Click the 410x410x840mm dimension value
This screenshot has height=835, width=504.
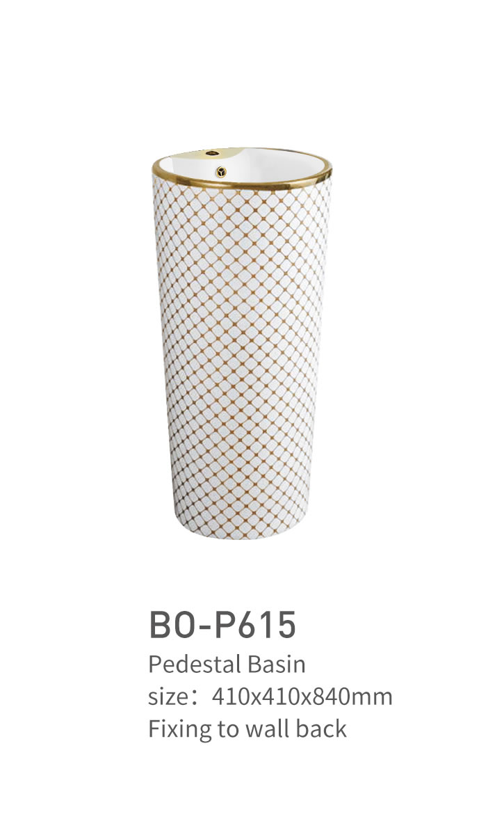(301, 697)
